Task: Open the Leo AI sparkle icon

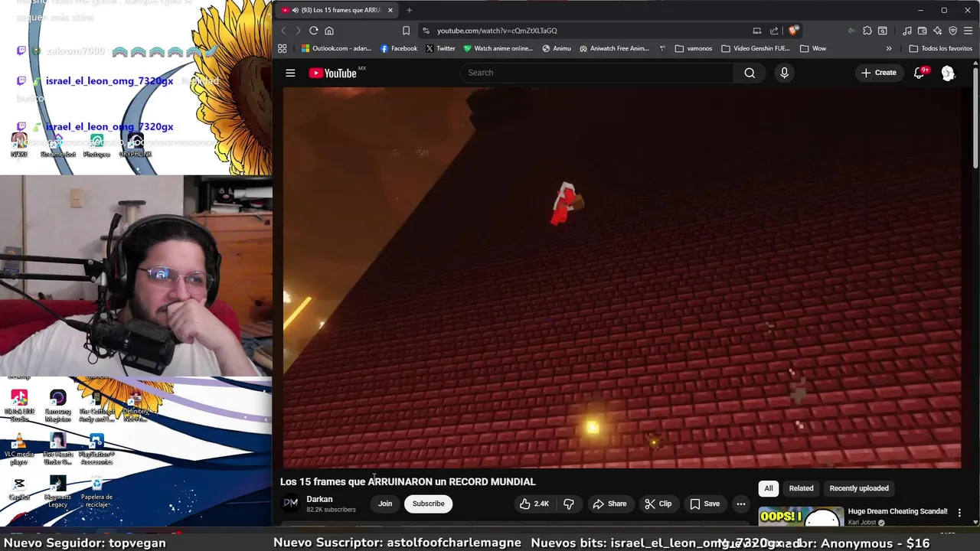Action: coord(937,31)
